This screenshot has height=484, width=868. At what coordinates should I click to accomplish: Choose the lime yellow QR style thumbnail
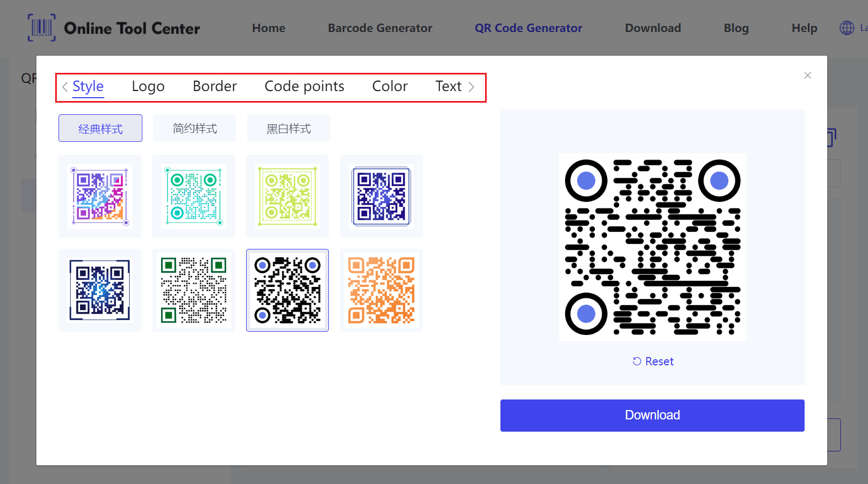[x=287, y=196]
